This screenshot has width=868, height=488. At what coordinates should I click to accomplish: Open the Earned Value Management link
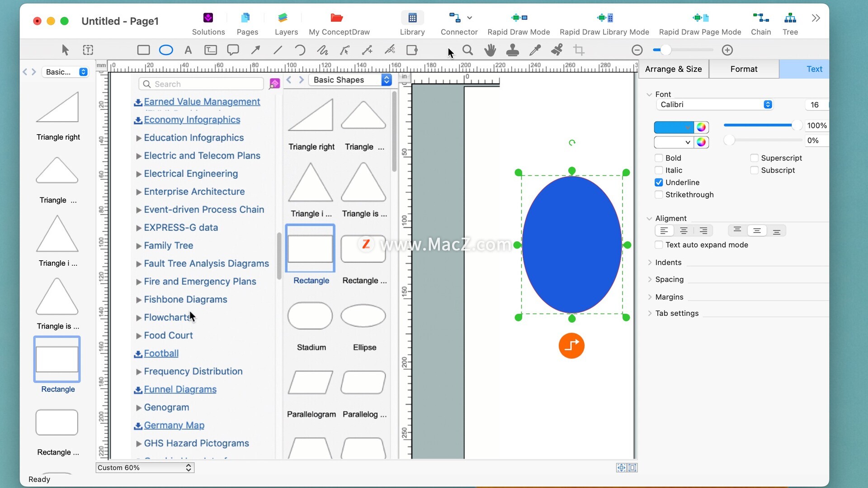point(202,102)
